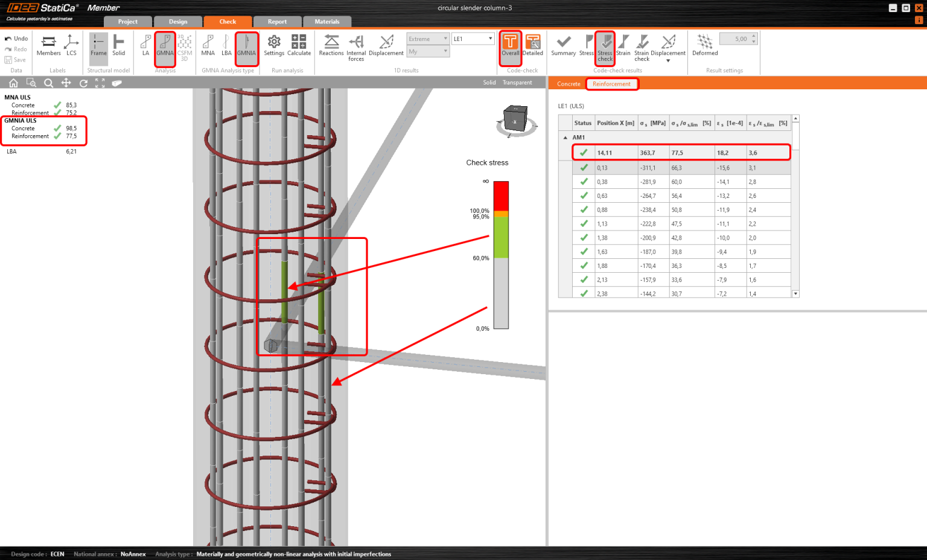Open the Detailed code-check view
This screenshot has height=560, width=927.
point(533,47)
